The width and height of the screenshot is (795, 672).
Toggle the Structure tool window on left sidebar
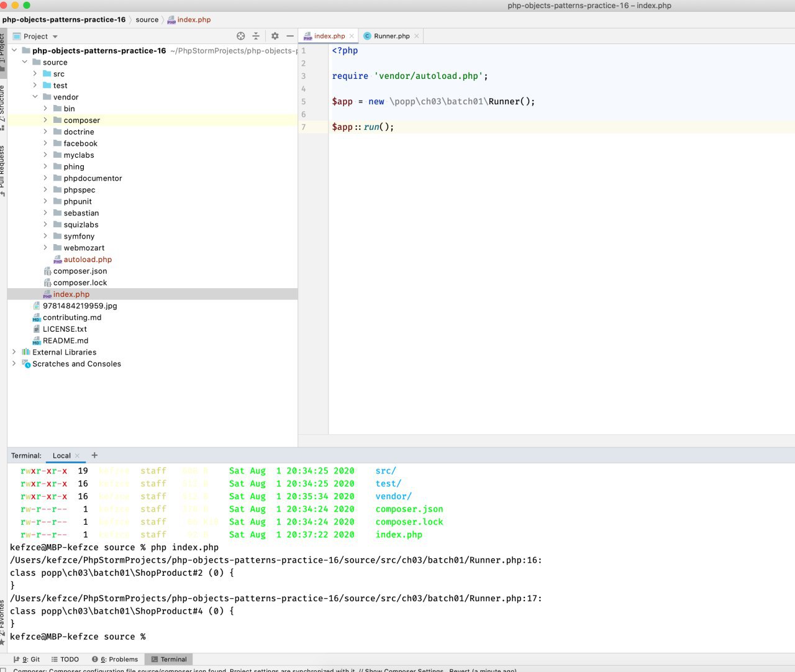click(x=3, y=106)
